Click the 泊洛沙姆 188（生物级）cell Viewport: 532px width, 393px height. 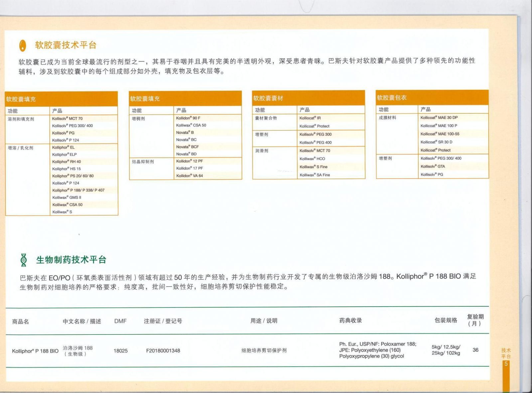coord(78,351)
